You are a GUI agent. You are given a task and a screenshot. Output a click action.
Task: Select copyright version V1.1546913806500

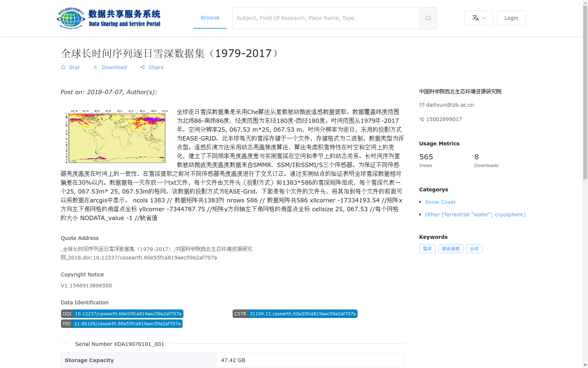[x=86, y=286]
